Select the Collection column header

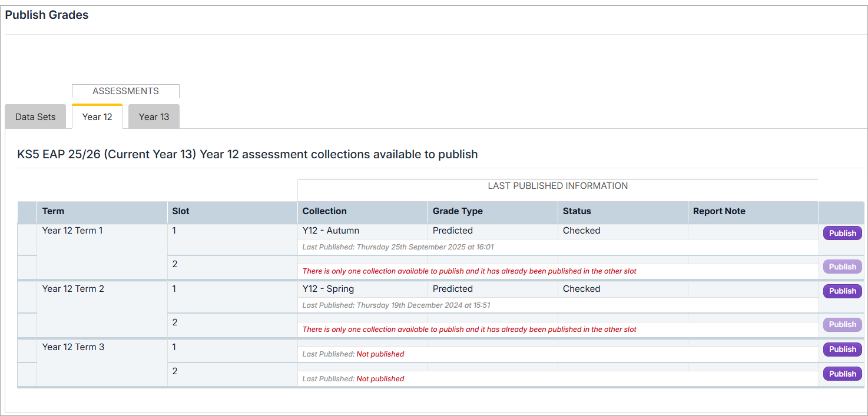pos(324,211)
